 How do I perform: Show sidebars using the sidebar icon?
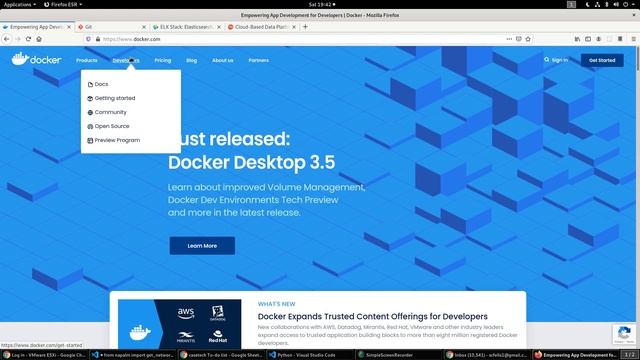[x=588, y=39]
